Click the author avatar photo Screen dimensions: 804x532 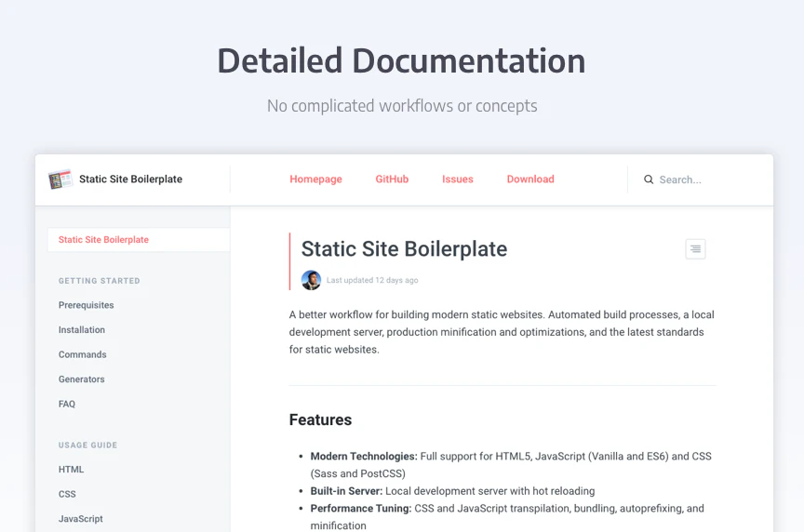pos(311,280)
